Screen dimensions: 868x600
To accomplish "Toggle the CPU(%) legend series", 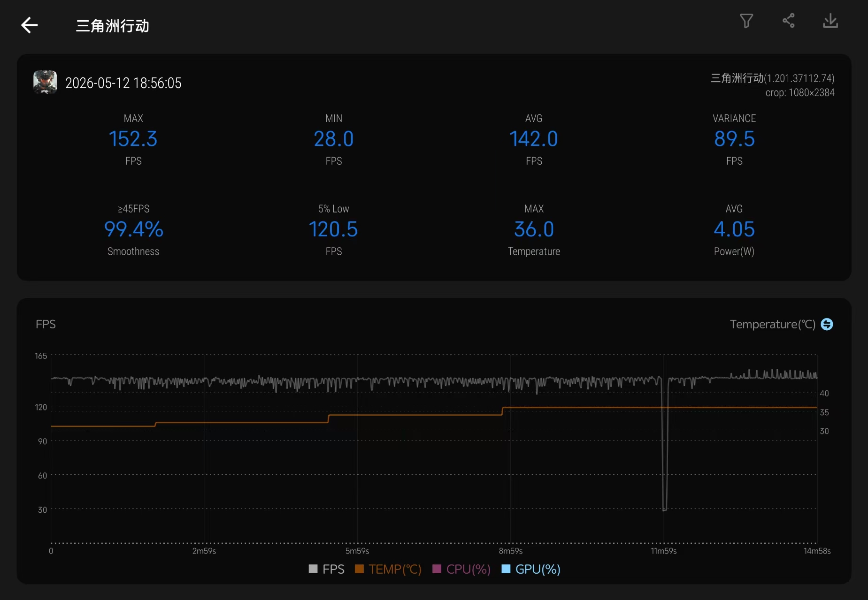I will click(461, 569).
